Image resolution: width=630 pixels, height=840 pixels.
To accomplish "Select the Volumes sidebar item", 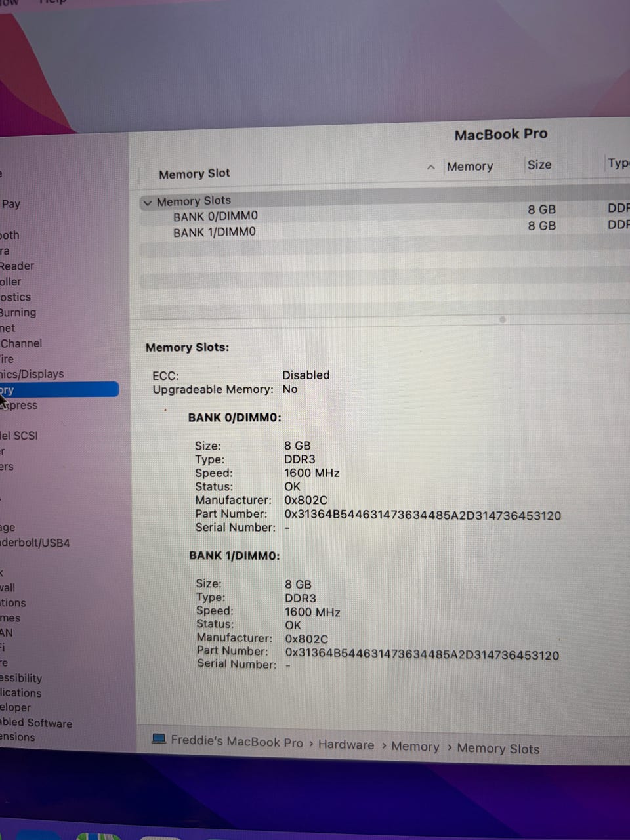I will click(x=10, y=618).
